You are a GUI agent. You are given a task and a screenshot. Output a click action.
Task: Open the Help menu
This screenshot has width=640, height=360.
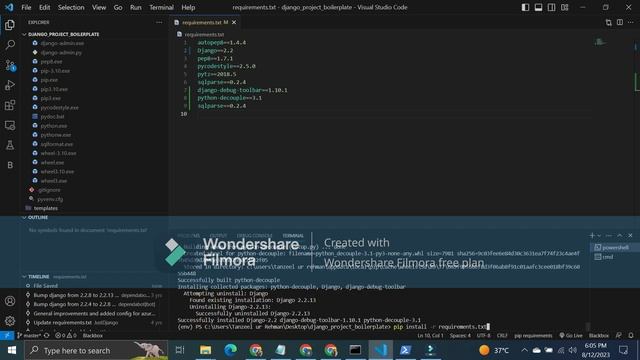188,7
